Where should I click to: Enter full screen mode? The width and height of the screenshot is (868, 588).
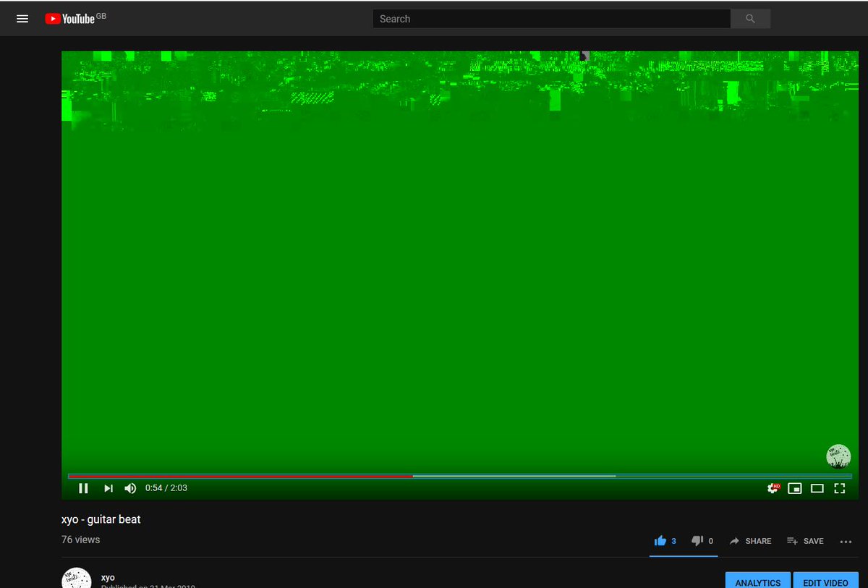(840, 488)
